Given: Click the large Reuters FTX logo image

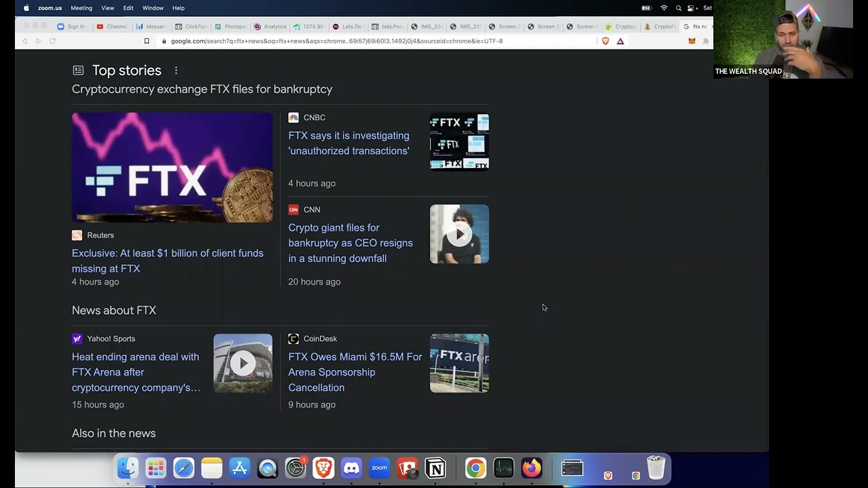Looking at the screenshot, I should click(x=172, y=167).
